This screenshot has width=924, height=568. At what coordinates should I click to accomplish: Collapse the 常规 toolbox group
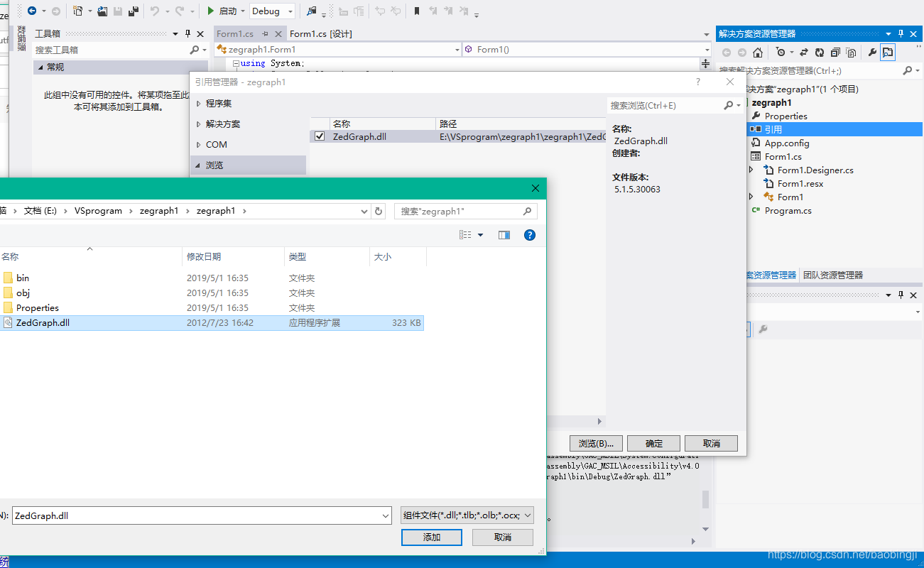(x=40, y=67)
